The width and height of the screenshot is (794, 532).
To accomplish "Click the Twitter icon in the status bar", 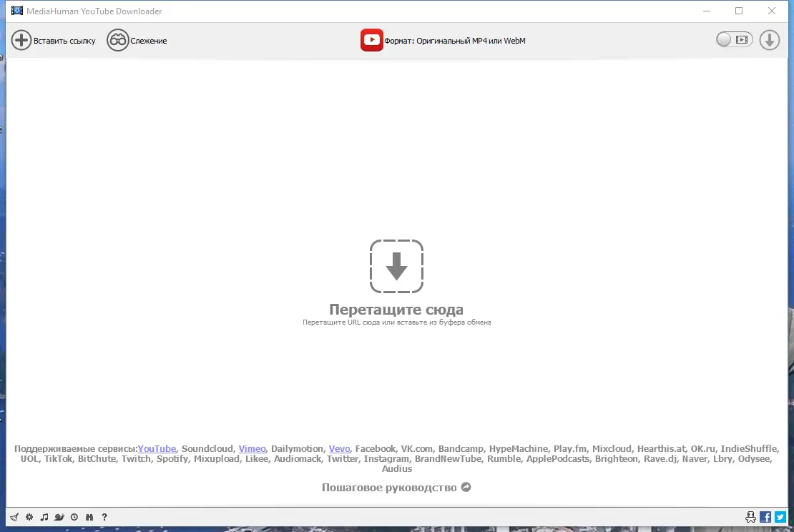I will pos(780,516).
